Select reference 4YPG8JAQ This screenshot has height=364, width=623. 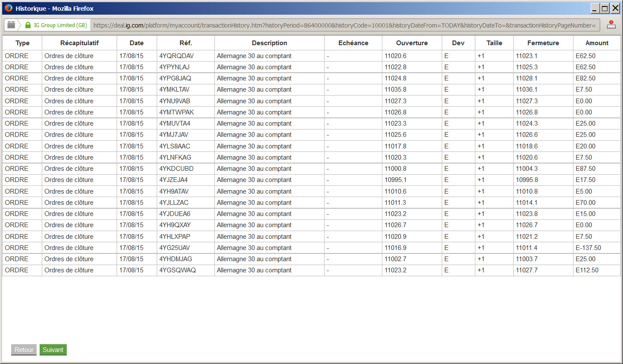(x=175, y=78)
